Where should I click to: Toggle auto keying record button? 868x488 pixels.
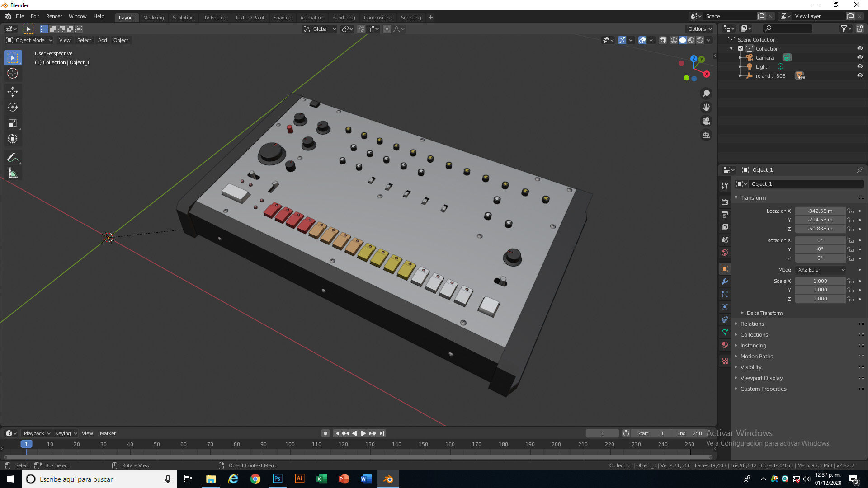(x=325, y=433)
